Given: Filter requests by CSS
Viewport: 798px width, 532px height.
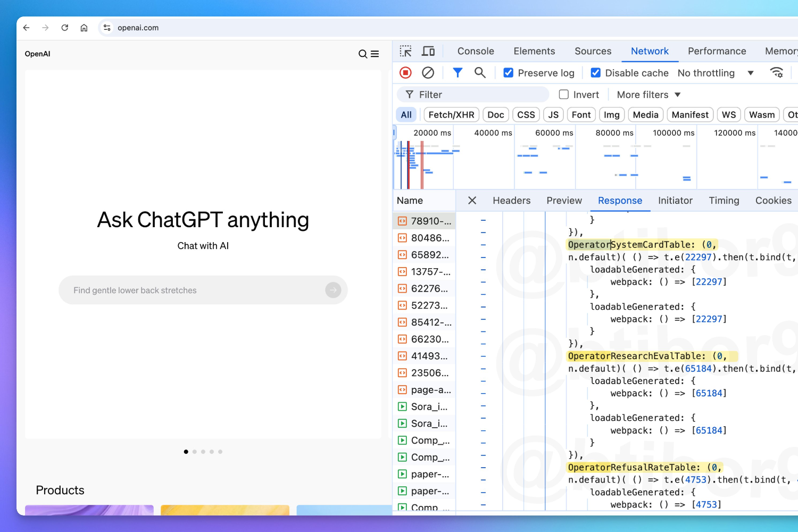Looking at the screenshot, I should pyautogui.click(x=526, y=115).
